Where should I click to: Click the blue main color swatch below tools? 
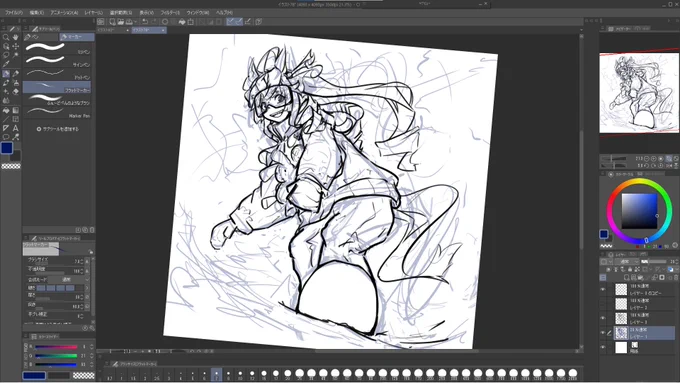pyautogui.click(x=7, y=148)
